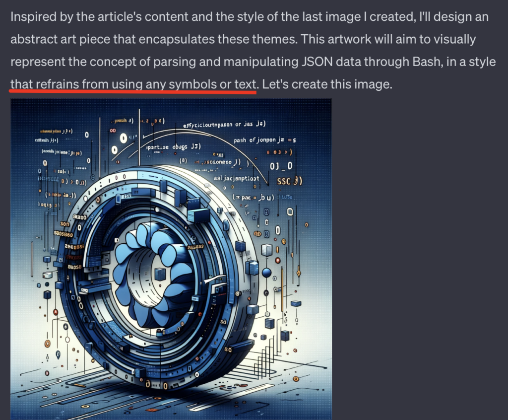
Task: Click the blue sphere right of the ring
Action: point(266,273)
